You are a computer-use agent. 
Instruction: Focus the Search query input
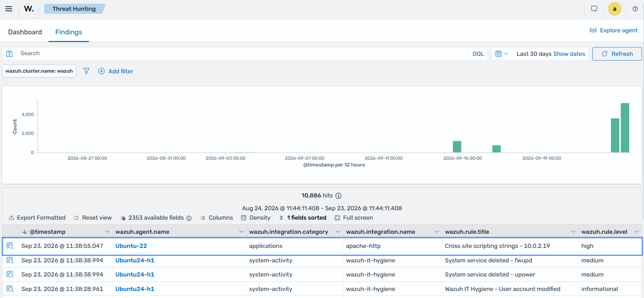click(x=243, y=53)
